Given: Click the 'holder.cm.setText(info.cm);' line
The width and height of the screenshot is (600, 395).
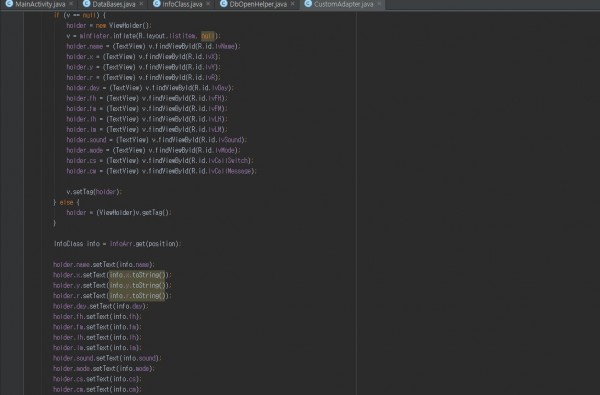Looking at the screenshot, I should tap(98, 389).
